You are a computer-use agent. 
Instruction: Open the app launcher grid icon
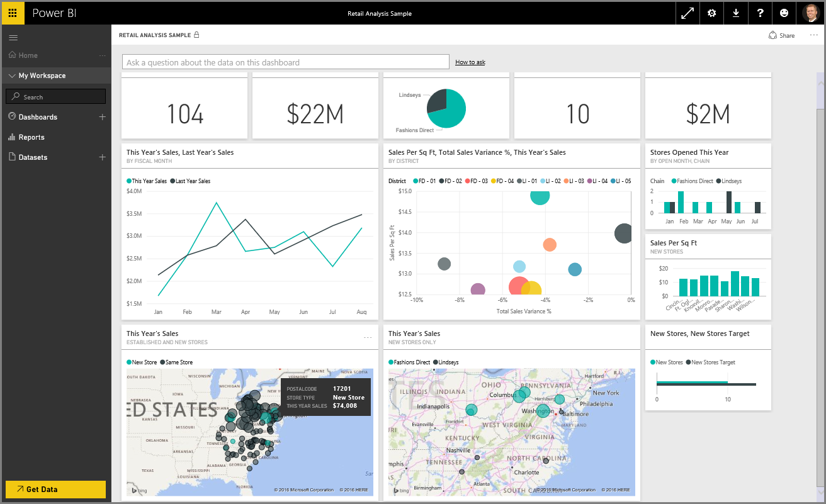tap(13, 13)
